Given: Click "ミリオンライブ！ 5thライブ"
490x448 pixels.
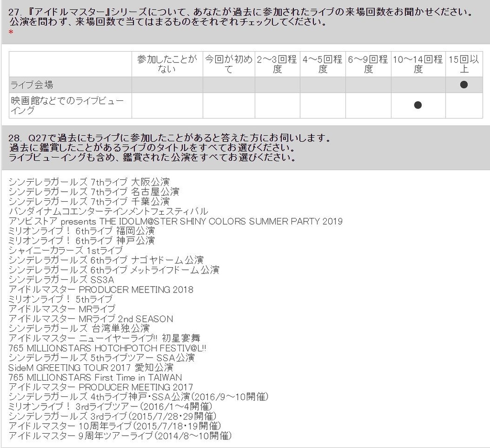Looking at the screenshot, I should click(x=61, y=299).
